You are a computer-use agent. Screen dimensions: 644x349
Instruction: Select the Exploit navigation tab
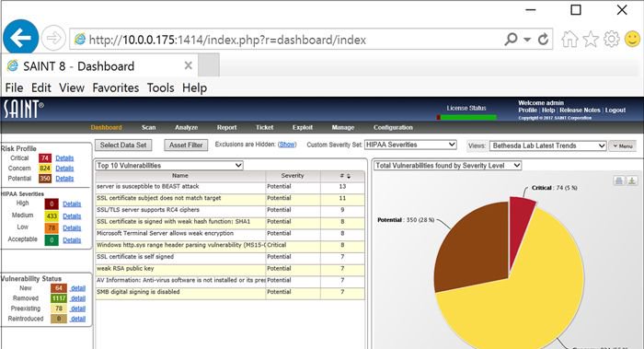303,127
